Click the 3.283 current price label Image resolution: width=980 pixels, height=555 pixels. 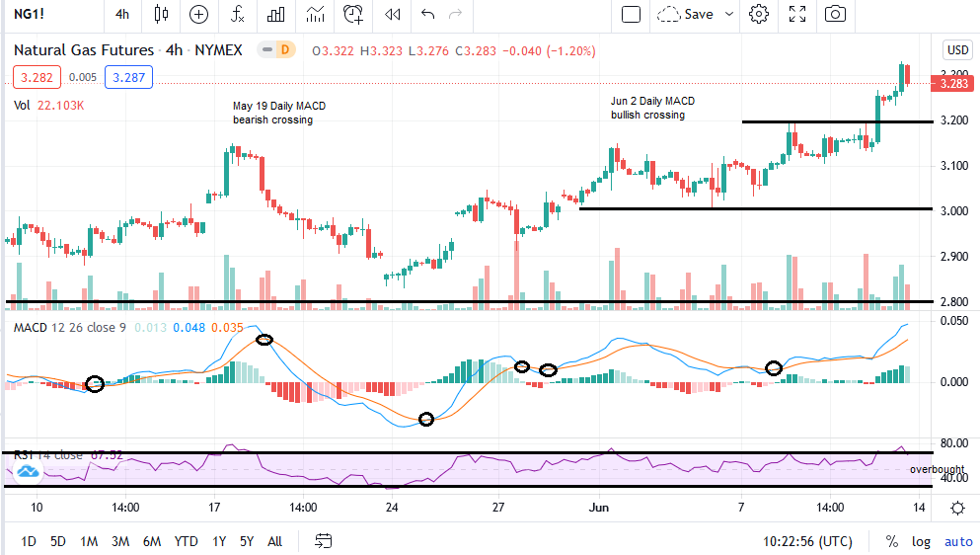click(x=952, y=83)
